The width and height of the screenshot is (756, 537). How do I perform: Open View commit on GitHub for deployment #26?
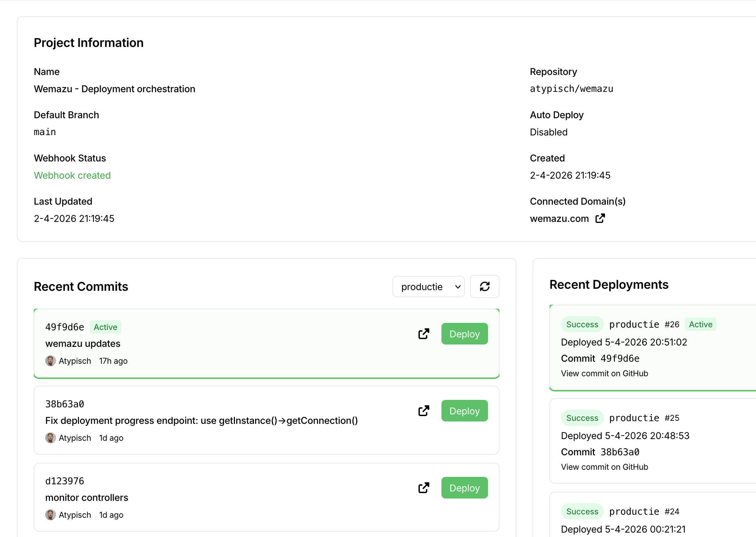coord(604,373)
